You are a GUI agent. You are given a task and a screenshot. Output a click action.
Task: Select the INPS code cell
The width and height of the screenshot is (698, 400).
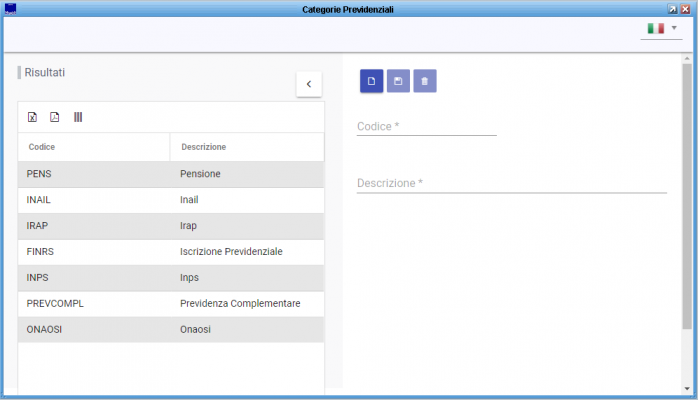pos(94,278)
